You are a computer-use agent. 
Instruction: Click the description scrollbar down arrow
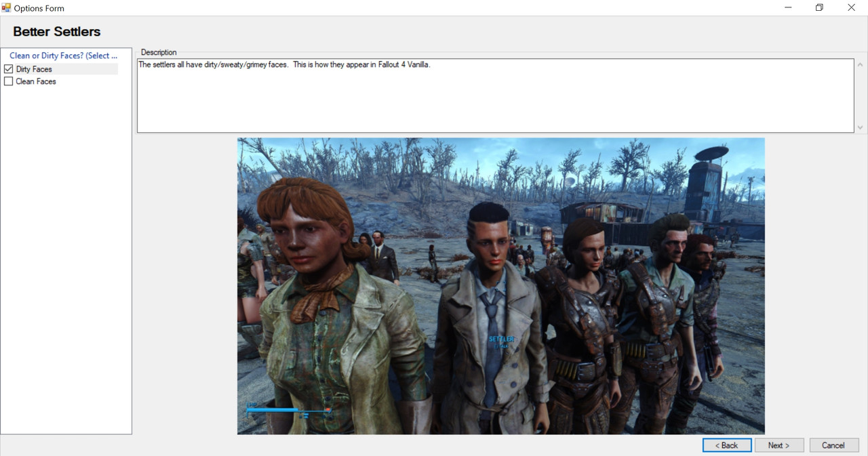[x=861, y=127]
